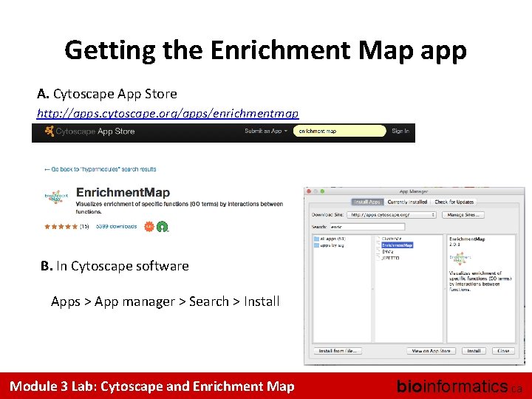Click the Manage Sites button
This screenshot has height=399, width=532.
tap(463, 215)
